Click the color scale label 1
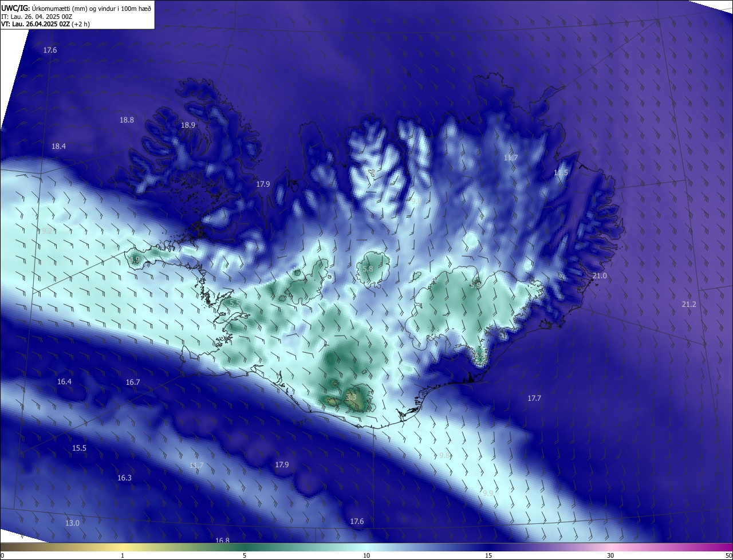 (x=123, y=555)
